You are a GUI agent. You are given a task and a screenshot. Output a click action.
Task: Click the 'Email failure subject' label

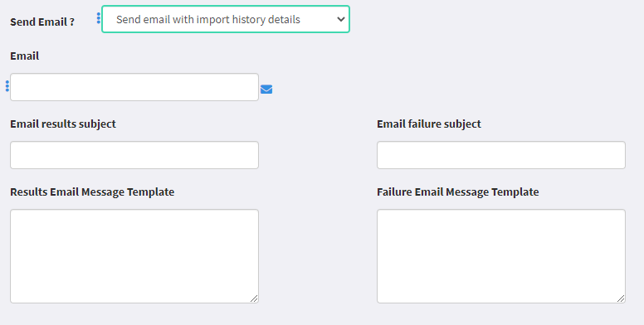pos(429,124)
